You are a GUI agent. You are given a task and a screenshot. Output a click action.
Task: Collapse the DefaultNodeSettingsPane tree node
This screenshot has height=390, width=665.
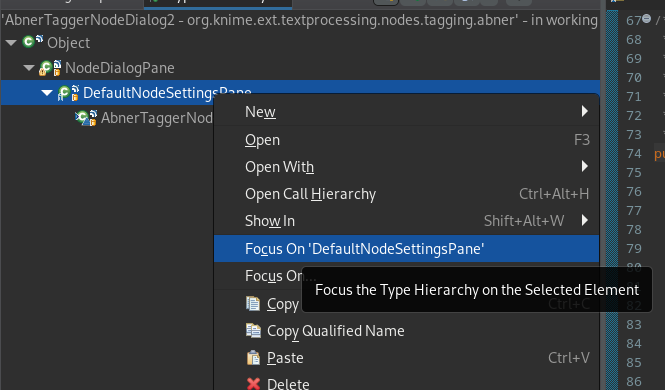point(47,92)
